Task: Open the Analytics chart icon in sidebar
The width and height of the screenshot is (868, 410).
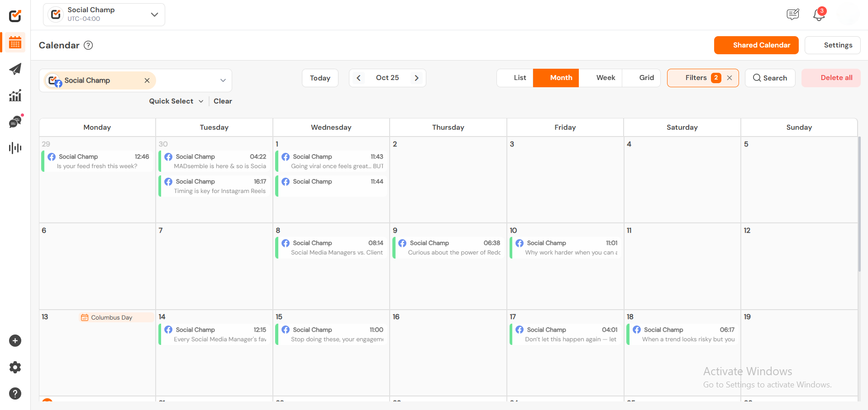Action: click(15, 95)
